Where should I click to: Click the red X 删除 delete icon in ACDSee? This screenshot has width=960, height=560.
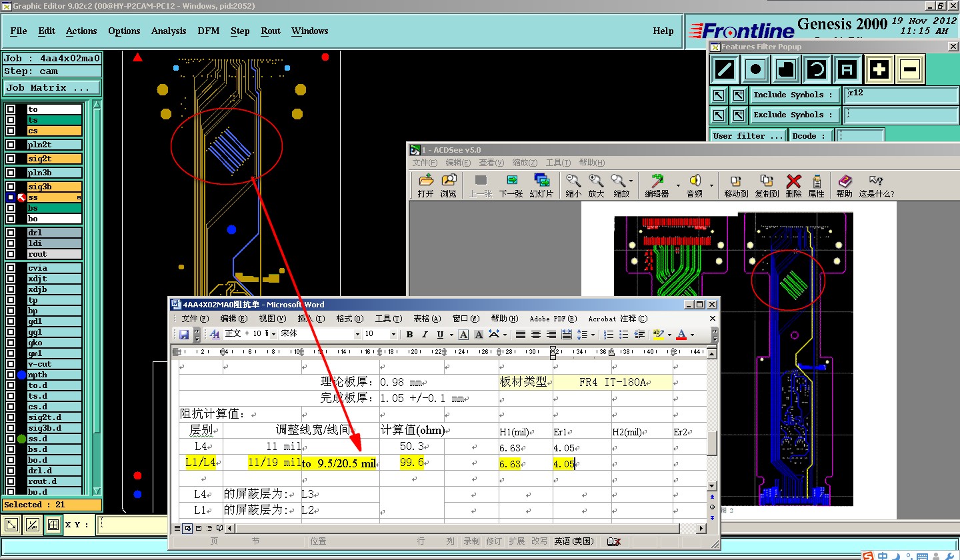click(793, 185)
